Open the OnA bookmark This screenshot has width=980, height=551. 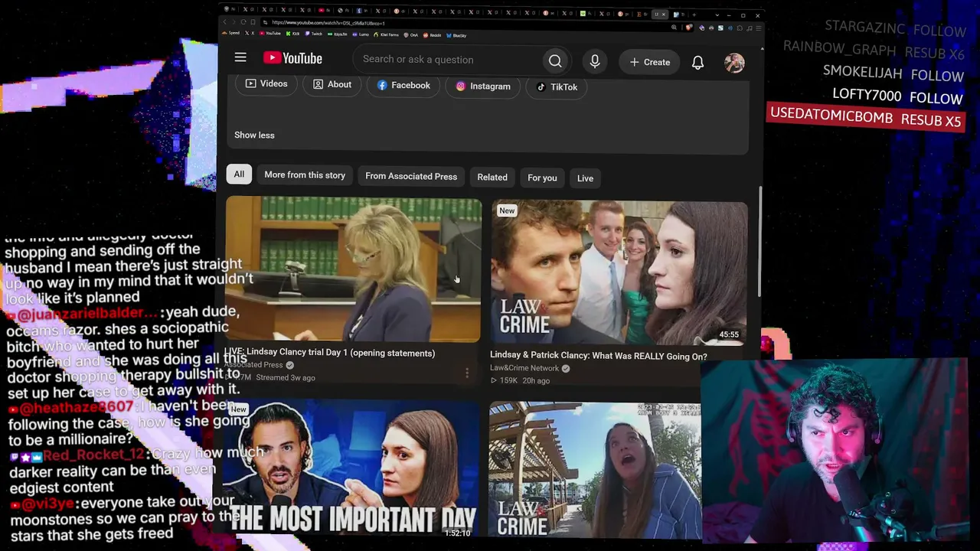point(412,35)
